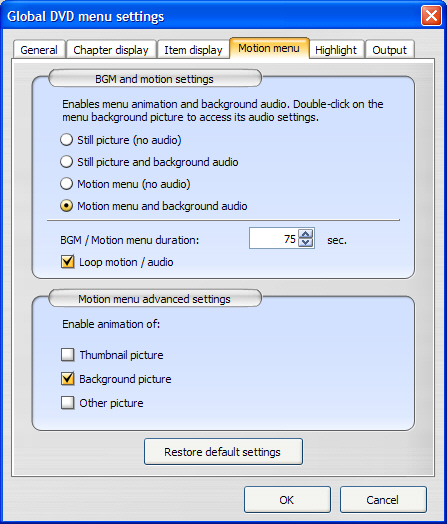Viewport: 447px width, 524px height.
Task: Click the BGM duration input field
Action: click(x=274, y=239)
